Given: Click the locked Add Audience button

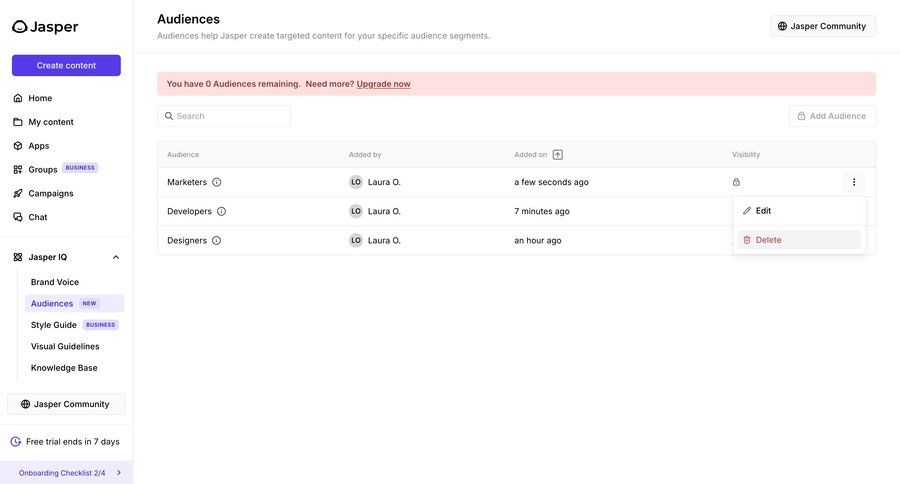Looking at the screenshot, I should pos(832,116).
